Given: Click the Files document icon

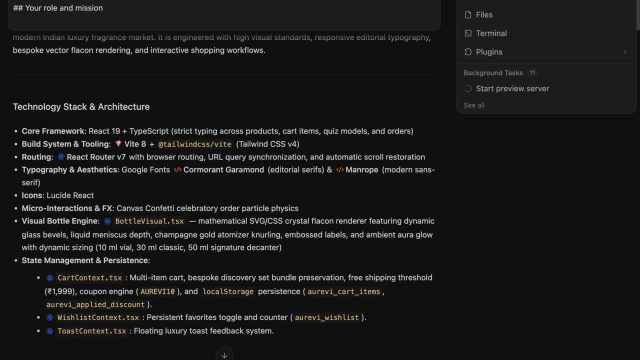Looking at the screenshot, I should 468,15.
